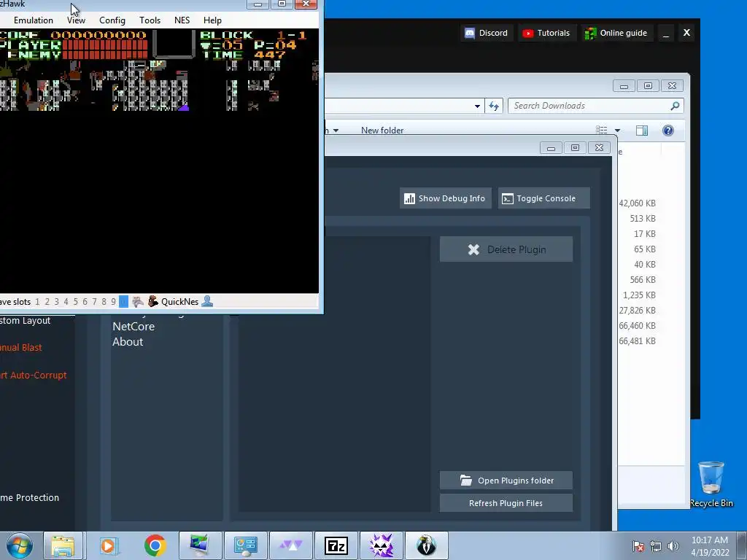Click the Online guide icon
This screenshot has width=747, height=560.
coord(591,33)
